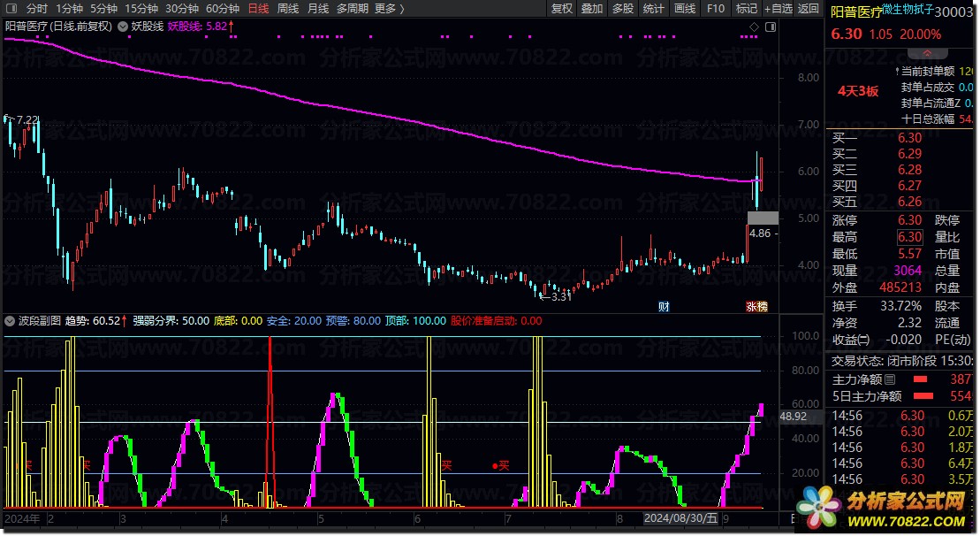980x536 pixels.
Task: Click the 2024年 label on the time axis
Action: pyautogui.click(x=22, y=518)
